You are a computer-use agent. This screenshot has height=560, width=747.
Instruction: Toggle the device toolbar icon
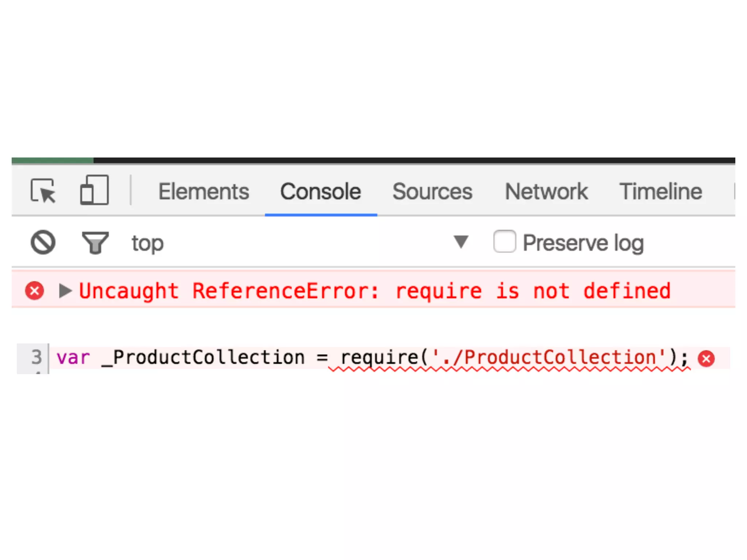click(x=94, y=190)
